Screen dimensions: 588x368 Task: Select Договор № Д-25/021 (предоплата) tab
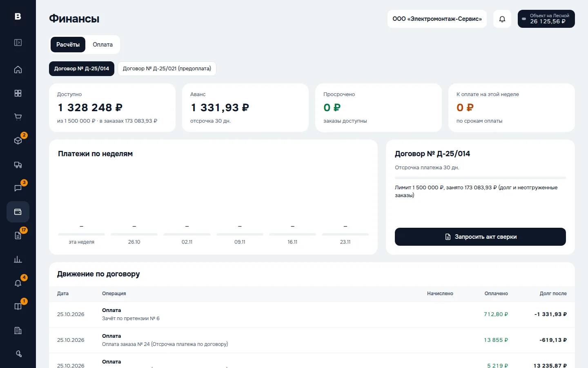tap(167, 69)
